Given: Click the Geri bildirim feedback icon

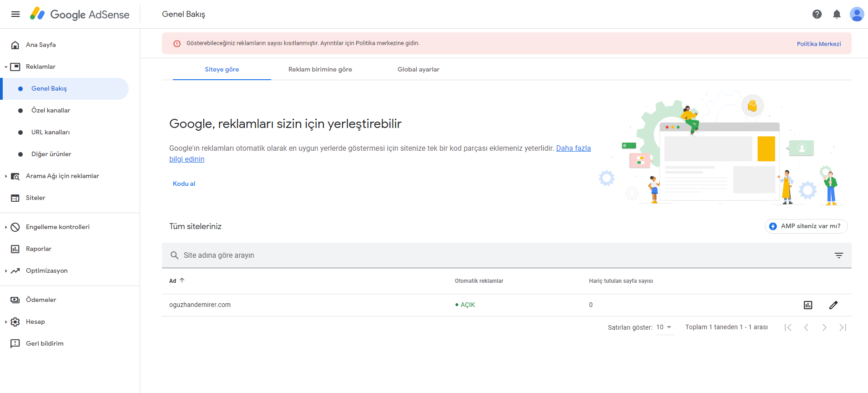Looking at the screenshot, I should coord(15,343).
